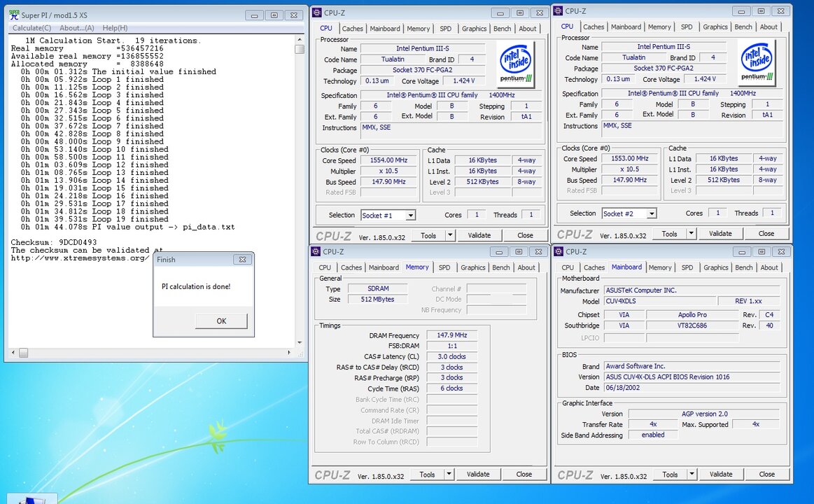Image resolution: width=814 pixels, height=504 pixels.
Task: Click ASUSTeK Computer INC. manufacturer field
Action: point(692,290)
